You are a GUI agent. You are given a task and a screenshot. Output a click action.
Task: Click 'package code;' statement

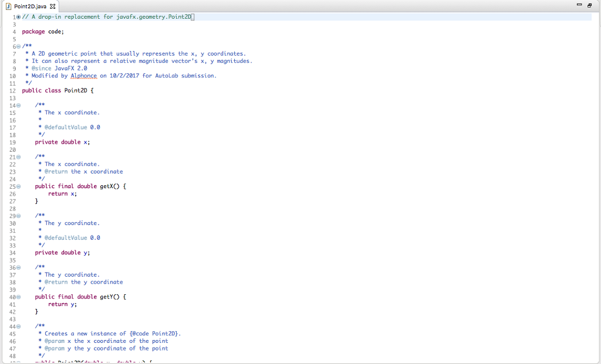[43, 32]
